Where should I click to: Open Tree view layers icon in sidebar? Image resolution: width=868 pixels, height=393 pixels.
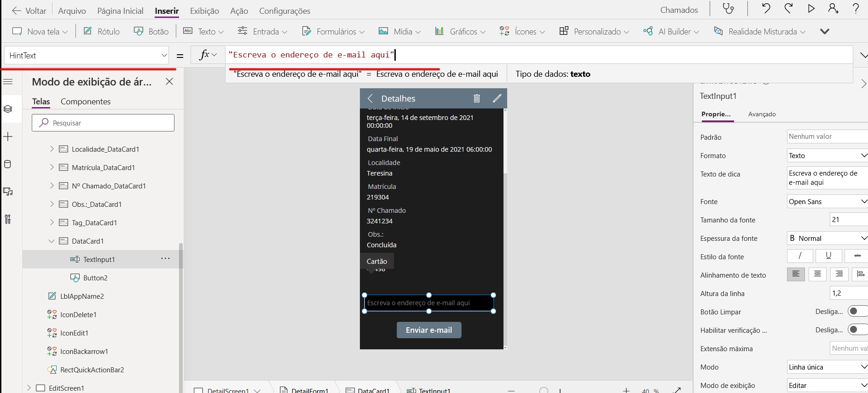pyautogui.click(x=8, y=109)
